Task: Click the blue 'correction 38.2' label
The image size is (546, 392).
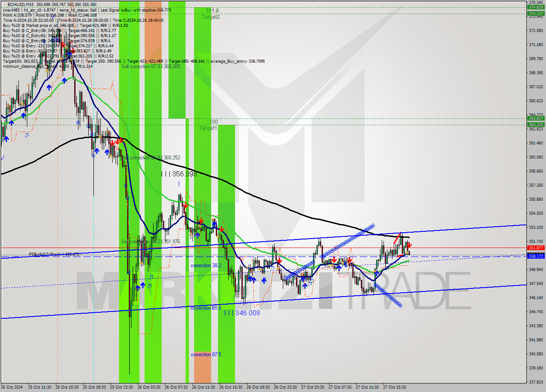Action: (206, 265)
